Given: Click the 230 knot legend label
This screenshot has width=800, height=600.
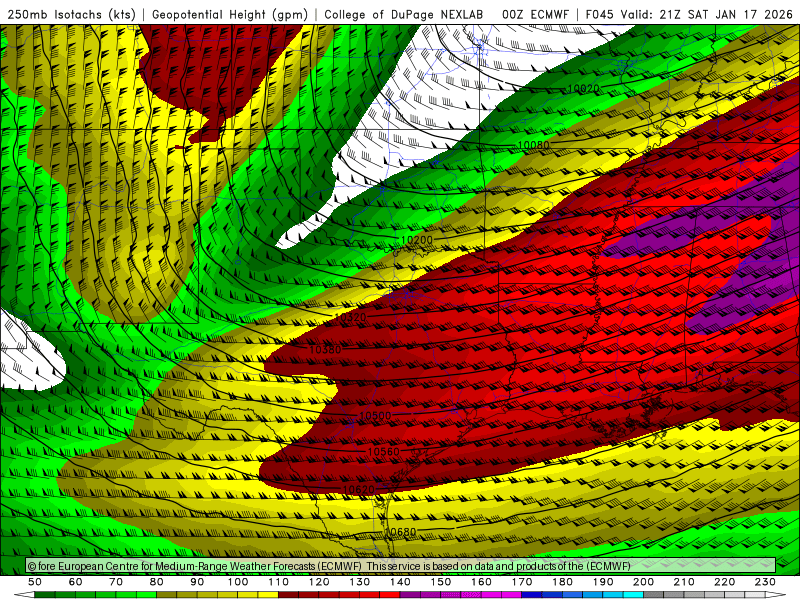Looking at the screenshot, I should (765, 582).
